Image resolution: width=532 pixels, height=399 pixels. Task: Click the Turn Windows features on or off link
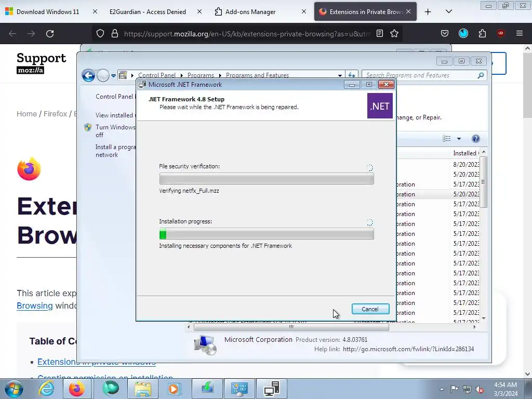tap(115, 131)
